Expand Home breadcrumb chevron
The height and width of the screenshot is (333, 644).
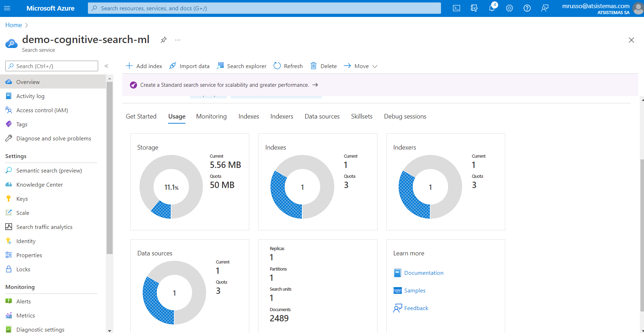[x=26, y=25]
